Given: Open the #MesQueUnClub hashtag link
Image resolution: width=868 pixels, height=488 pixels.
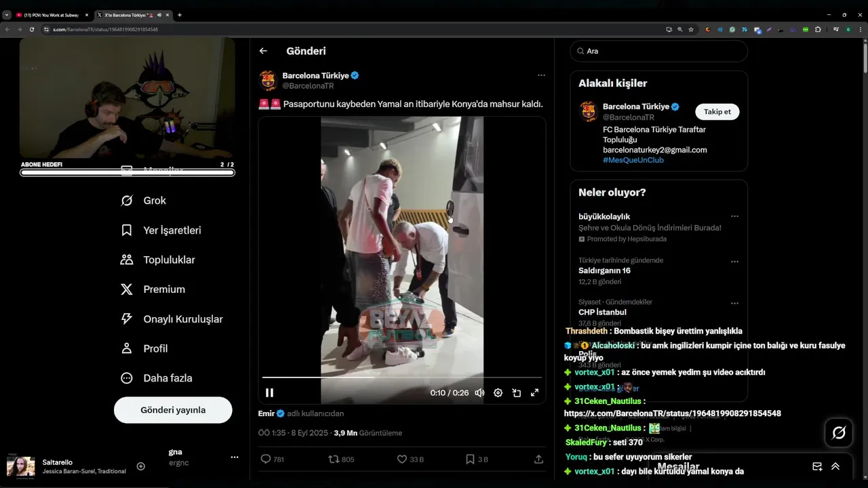Looking at the screenshot, I should pyautogui.click(x=633, y=160).
